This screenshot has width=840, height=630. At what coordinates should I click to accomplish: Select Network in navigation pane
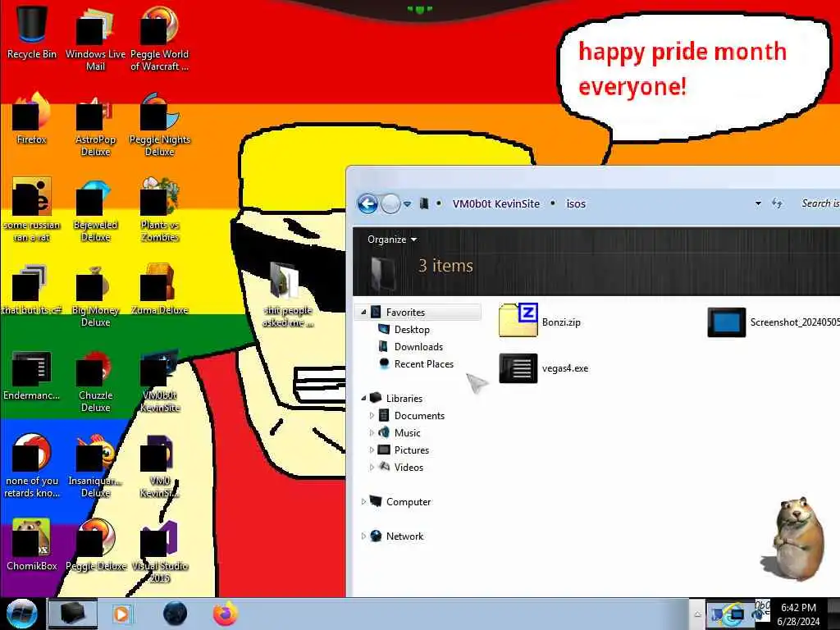[x=404, y=536]
